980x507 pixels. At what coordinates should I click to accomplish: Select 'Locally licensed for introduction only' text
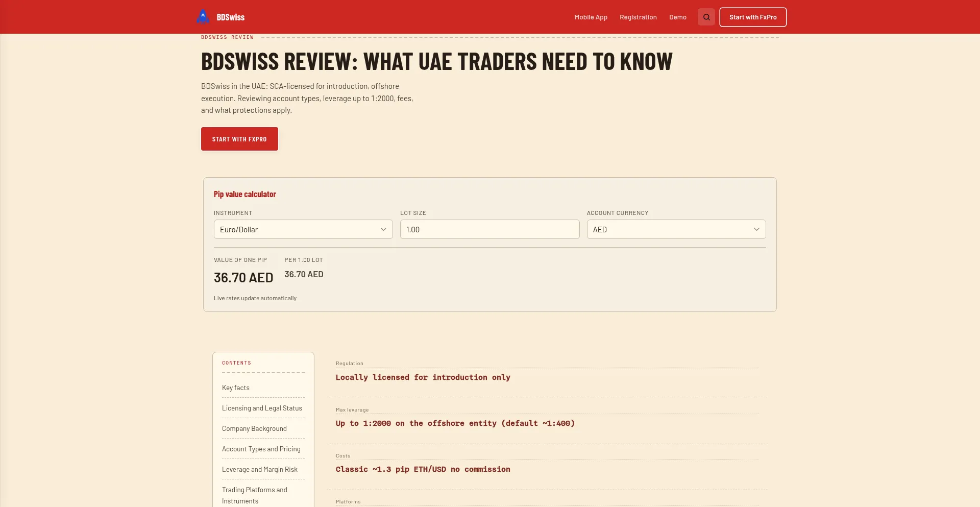coord(423,377)
